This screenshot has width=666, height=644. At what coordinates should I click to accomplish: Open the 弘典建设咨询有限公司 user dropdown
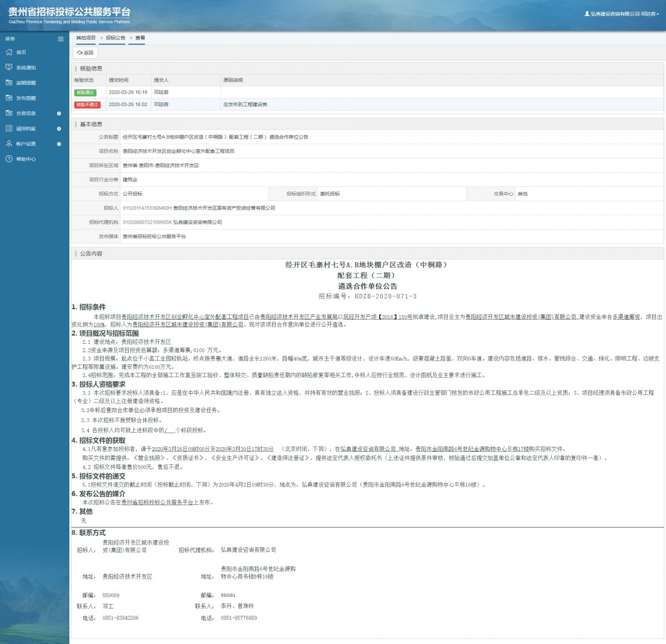coord(622,14)
